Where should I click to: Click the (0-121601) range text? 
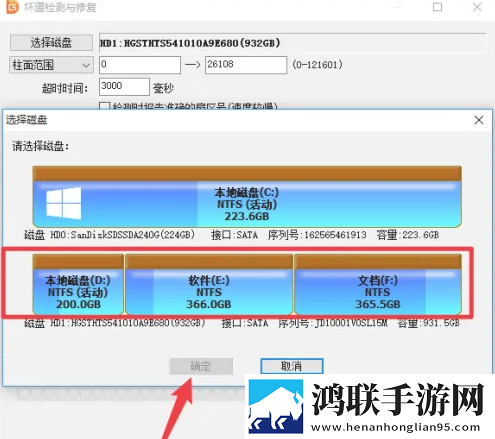(x=317, y=64)
